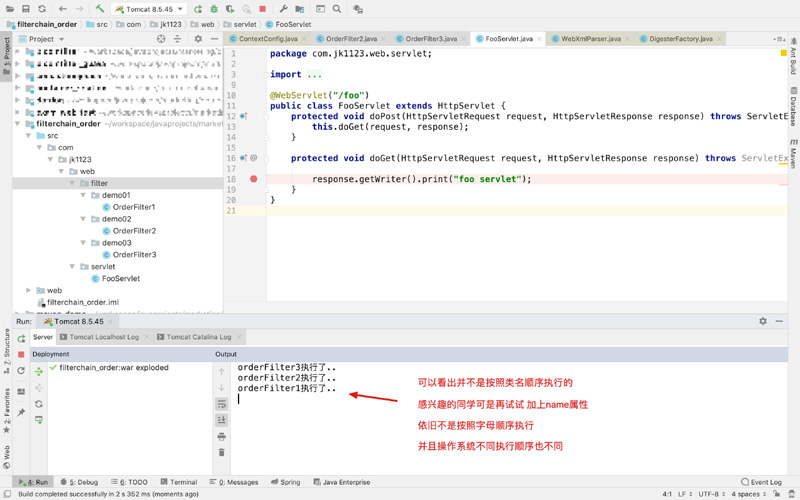Toggle scroll to end in console
The height and width of the screenshot is (500, 800).
click(x=221, y=420)
